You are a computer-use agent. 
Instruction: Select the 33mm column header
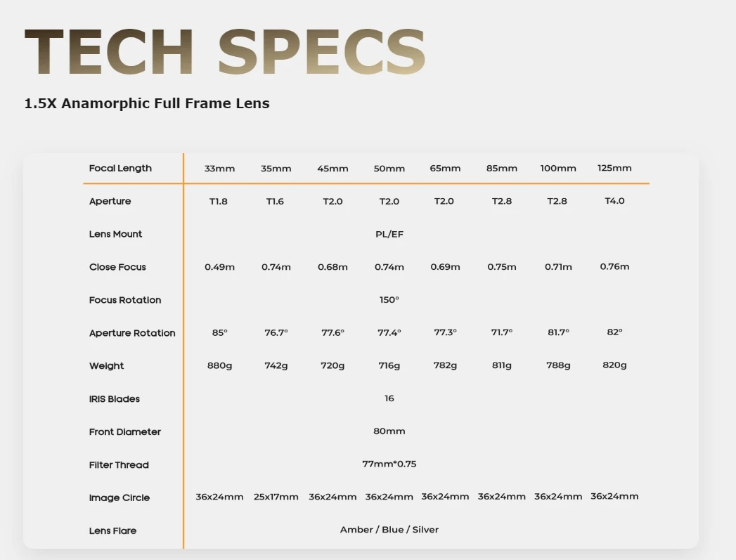(x=219, y=169)
